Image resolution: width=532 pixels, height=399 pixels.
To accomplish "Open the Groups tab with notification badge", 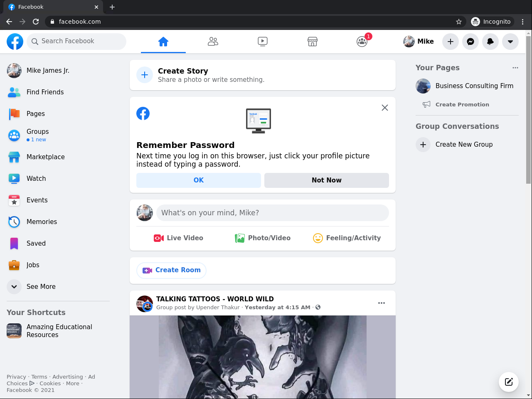I will point(362,42).
